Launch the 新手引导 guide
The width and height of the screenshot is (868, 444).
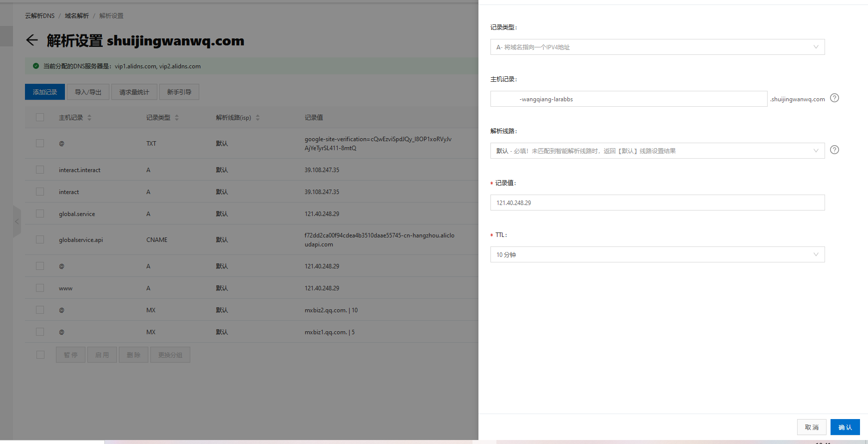pos(179,92)
